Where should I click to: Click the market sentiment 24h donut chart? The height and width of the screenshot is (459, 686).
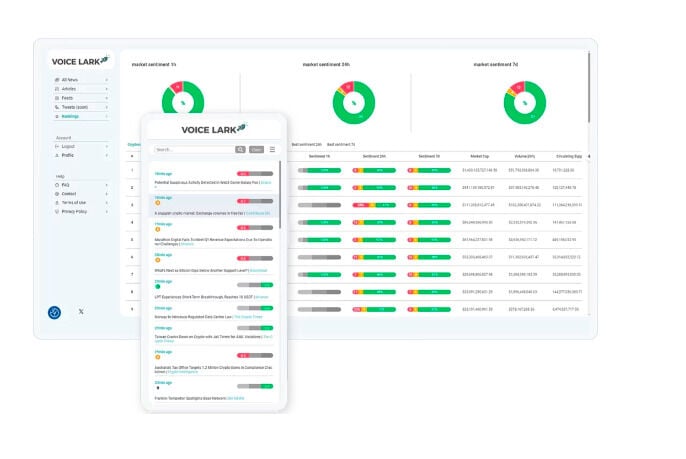click(352, 101)
